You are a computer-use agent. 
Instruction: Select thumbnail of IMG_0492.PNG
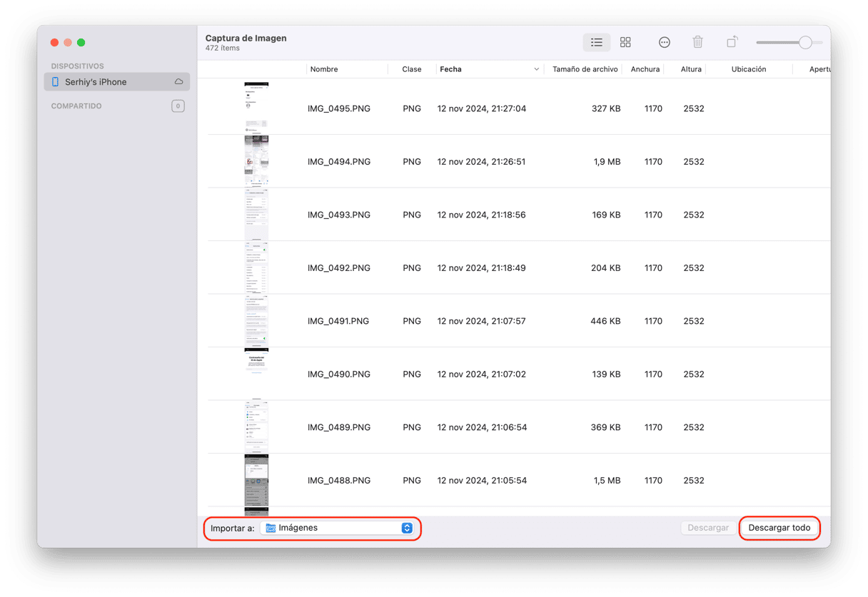(256, 267)
